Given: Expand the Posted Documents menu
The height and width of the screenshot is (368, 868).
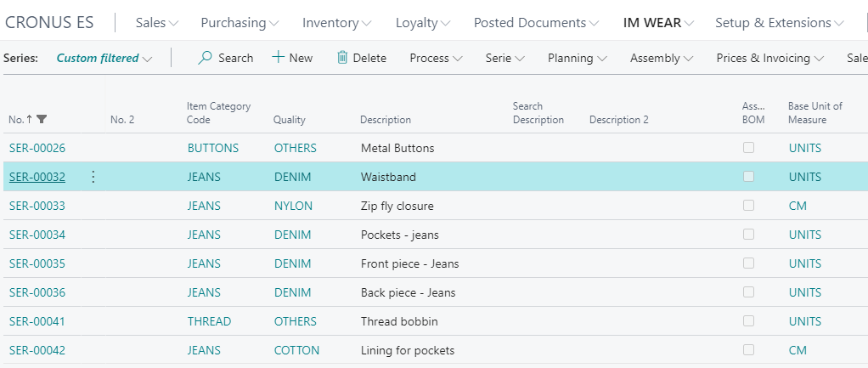Looking at the screenshot, I should click(536, 23).
